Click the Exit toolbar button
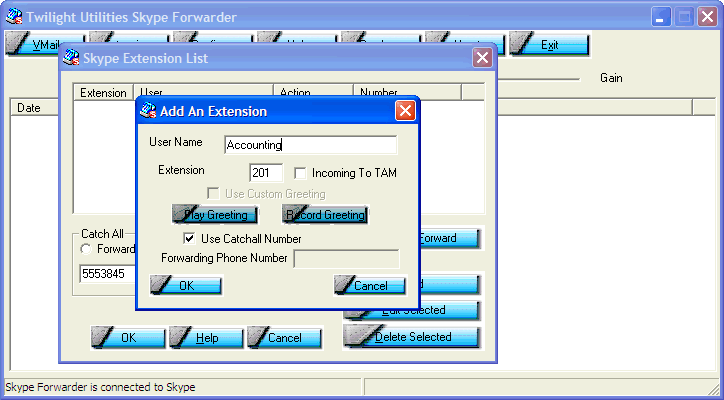The image size is (724, 400). click(549, 45)
